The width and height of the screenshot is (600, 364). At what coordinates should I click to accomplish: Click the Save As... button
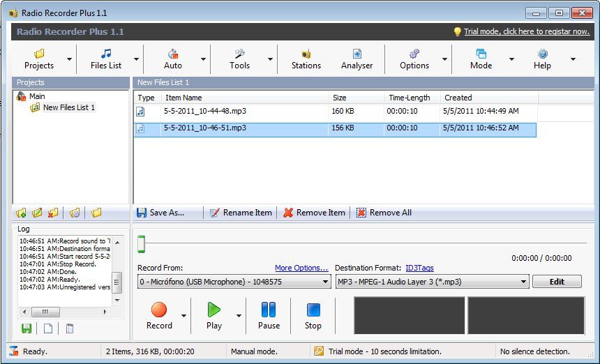point(160,213)
